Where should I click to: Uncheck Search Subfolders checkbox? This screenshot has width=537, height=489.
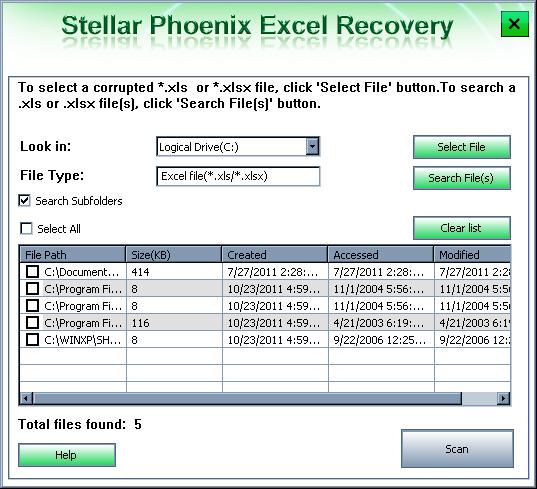click(x=24, y=200)
